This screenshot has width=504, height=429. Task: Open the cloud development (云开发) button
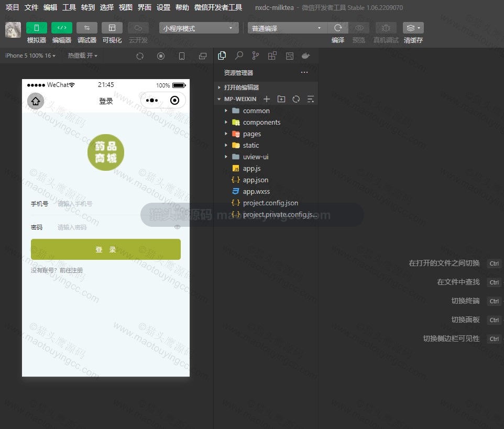coord(138,28)
